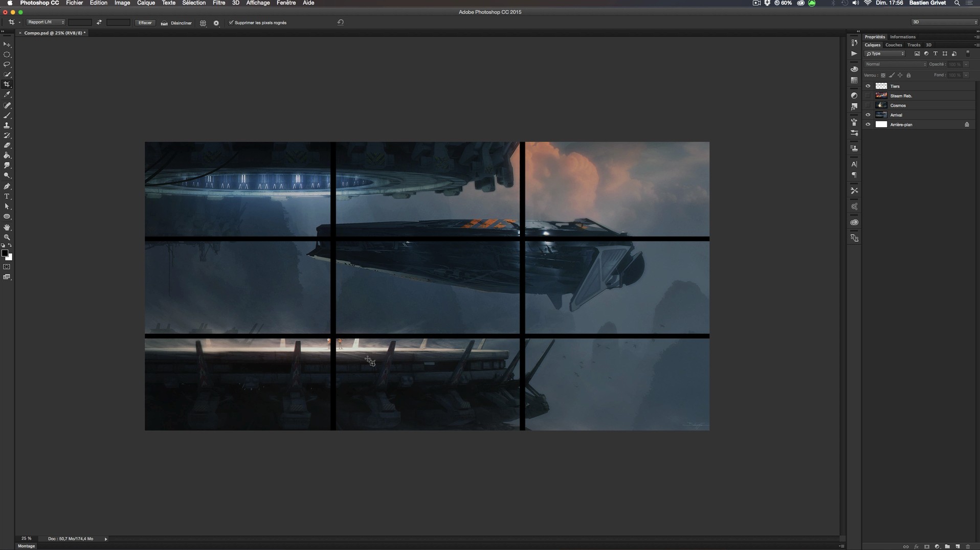Show the Cosmos layer
Viewport: 980px width, 550px height.
[868, 105]
